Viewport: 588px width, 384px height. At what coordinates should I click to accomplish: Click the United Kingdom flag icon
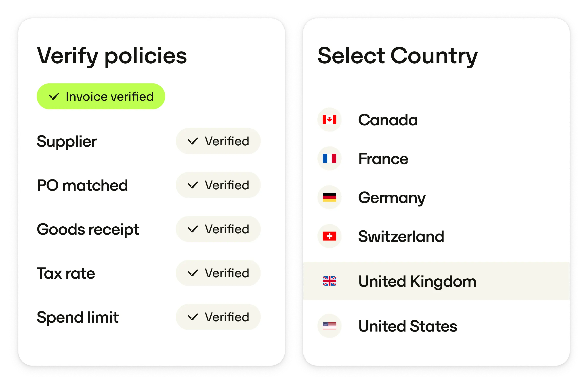[x=329, y=281]
